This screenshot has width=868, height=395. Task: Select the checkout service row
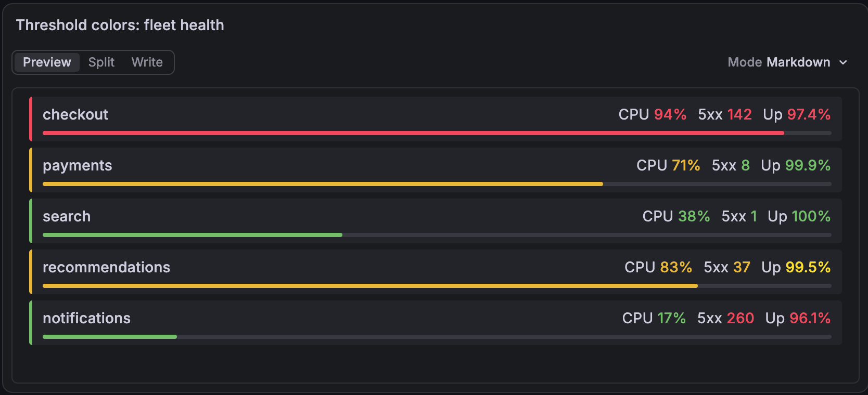click(436, 119)
